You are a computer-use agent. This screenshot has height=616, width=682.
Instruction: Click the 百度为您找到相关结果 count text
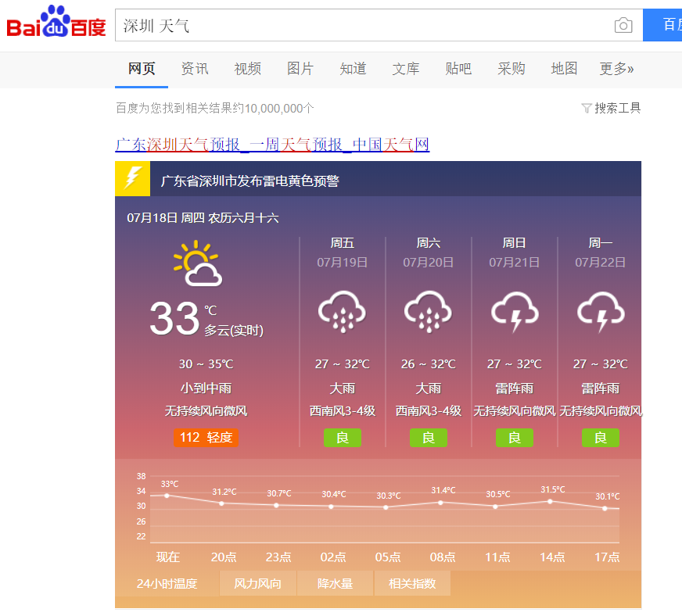215,108
